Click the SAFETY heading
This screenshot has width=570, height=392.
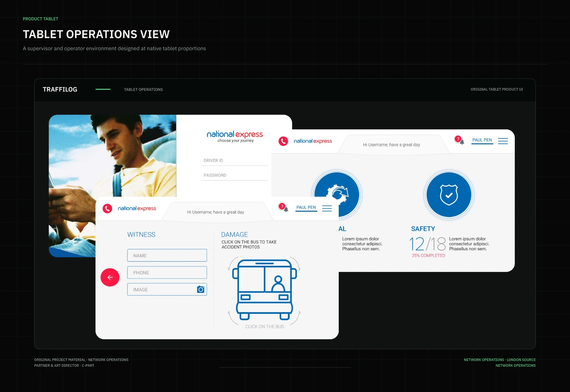tap(423, 229)
